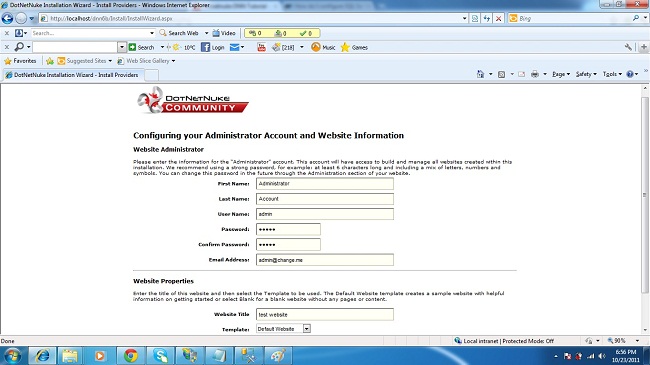Click the Email Address field

(x=325, y=260)
